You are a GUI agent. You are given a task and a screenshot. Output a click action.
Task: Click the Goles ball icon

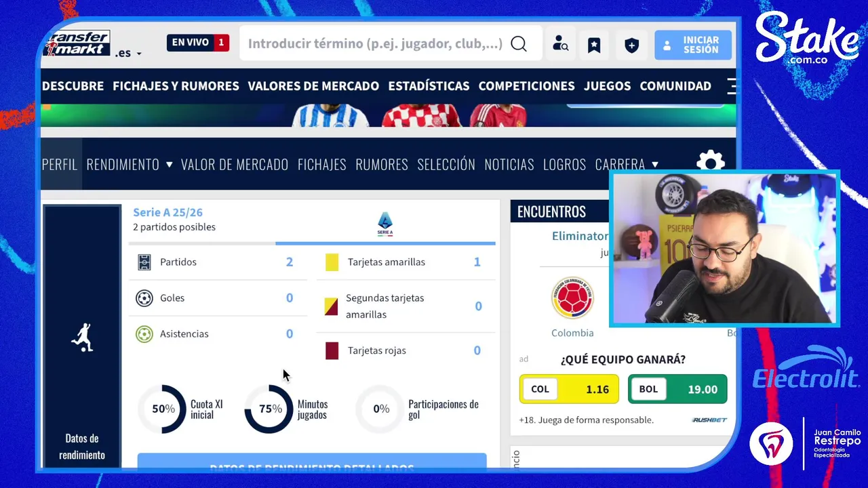(144, 298)
